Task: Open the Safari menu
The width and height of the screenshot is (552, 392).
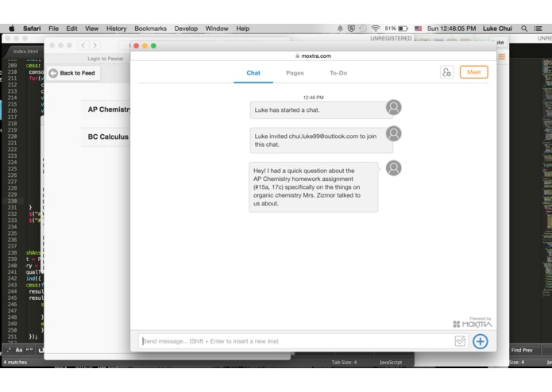Action: (32, 29)
